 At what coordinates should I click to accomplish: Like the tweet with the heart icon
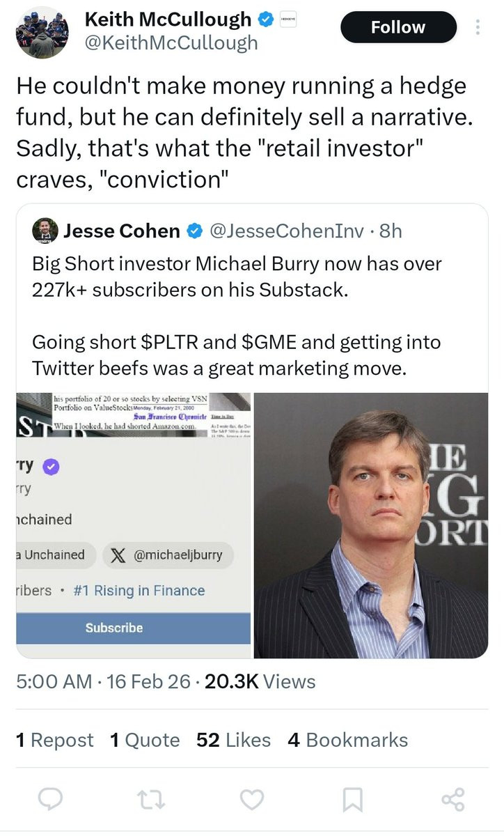click(x=252, y=801)
